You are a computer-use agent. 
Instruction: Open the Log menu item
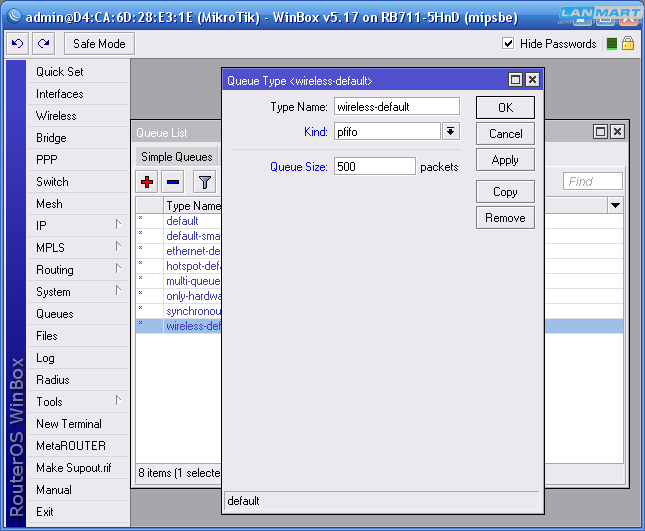78,358
